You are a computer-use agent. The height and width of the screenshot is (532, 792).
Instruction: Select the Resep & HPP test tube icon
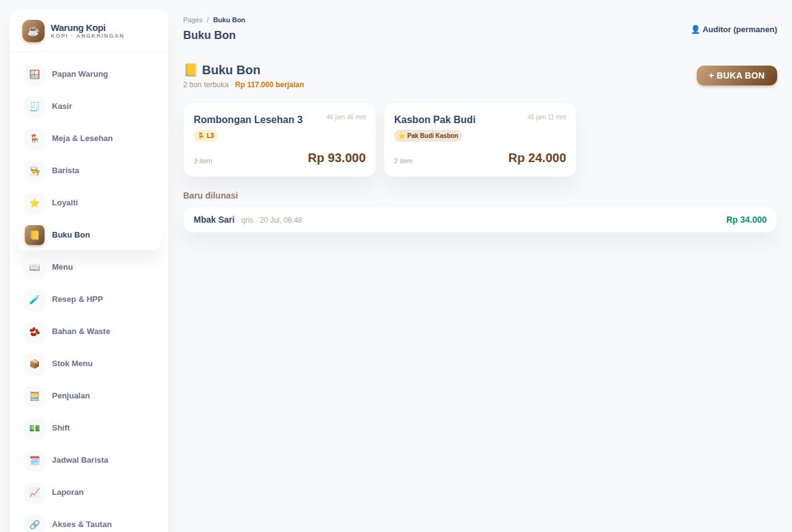(x=35, y=299)
